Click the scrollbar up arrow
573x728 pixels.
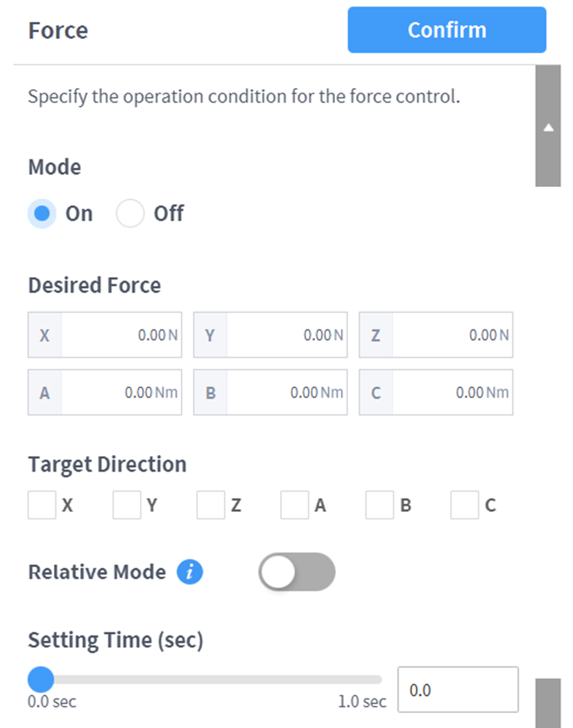[x=548, y=128]
